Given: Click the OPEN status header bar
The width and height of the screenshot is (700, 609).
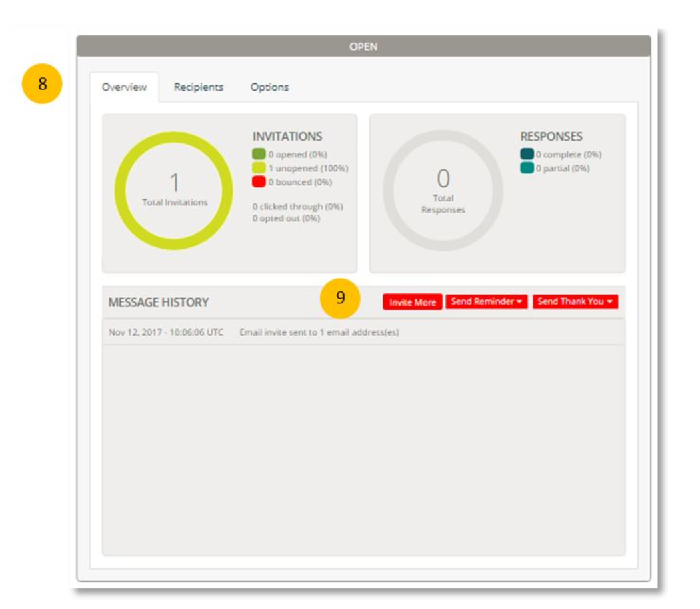Looking at the screenshot, I should [x=363, y=47].
